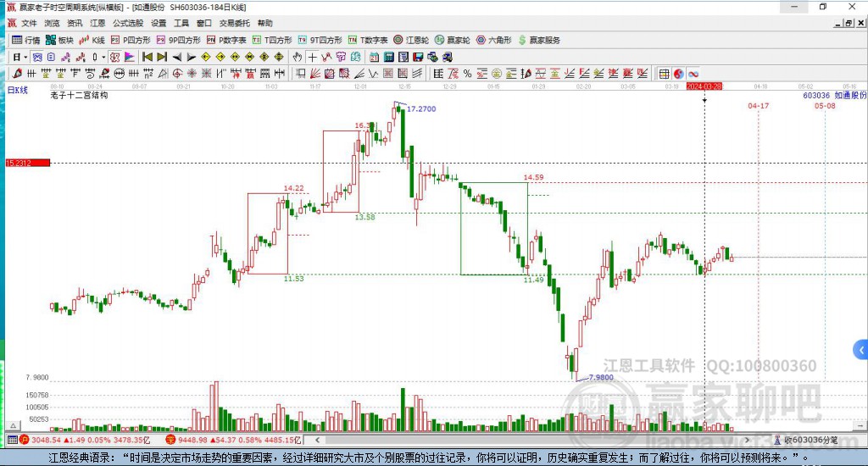Toggle the crosshair cursor tool
The image size is (868, 466).
tap(312, 57)
